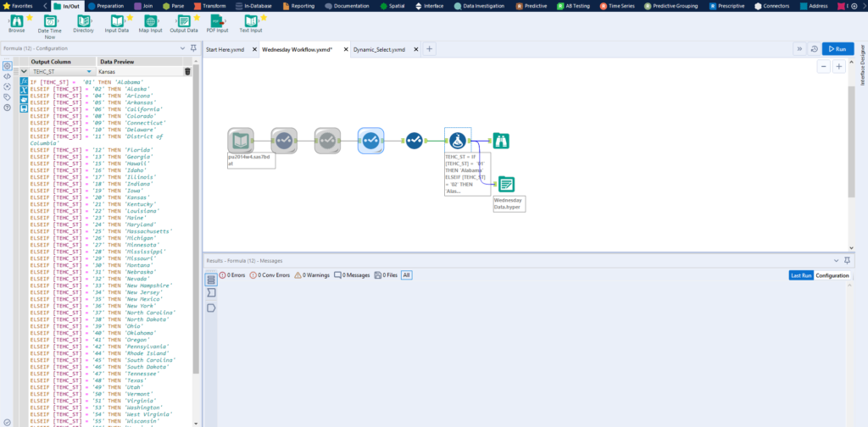Zoom in the canvas with plus button
The width and height of the screenshot is (868, 427).
coord(838,66)
